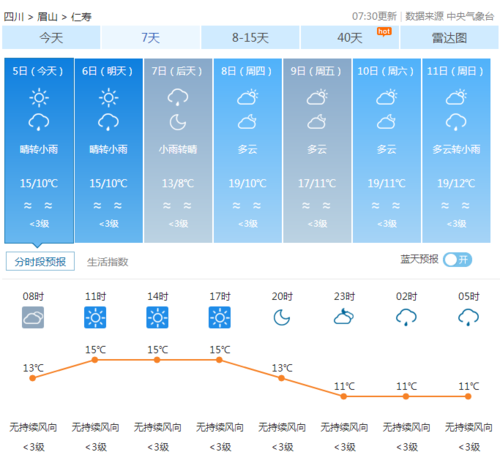Click the 17时 temperature point on chart
Screen dimensions: 500x471
click(219, 360)
